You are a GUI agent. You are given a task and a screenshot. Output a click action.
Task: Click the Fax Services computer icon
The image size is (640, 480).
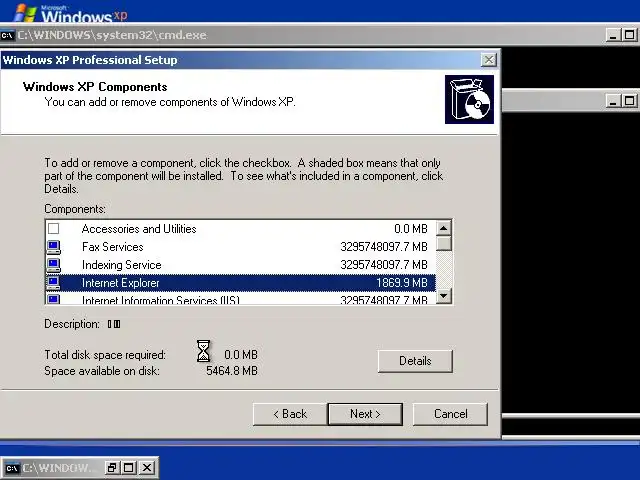pos(53,247)
